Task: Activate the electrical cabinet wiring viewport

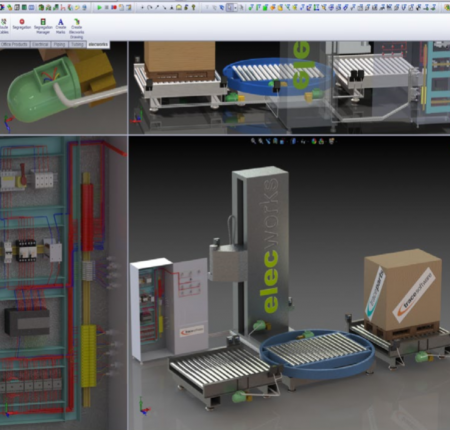Action: tap(63, 283)
